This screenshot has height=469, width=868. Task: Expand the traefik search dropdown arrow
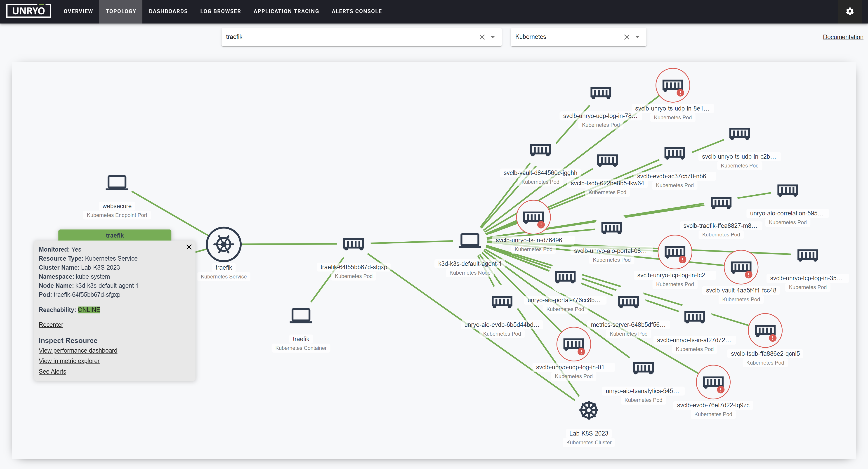click(x=493, y=37)
